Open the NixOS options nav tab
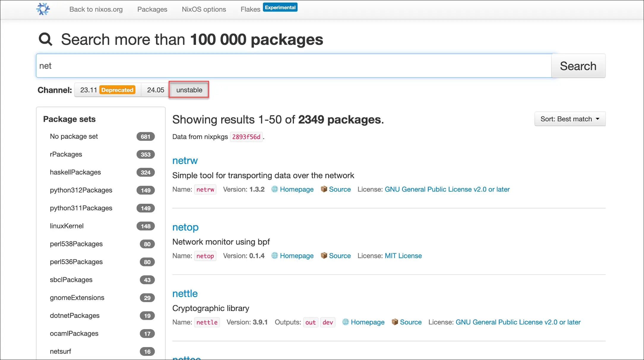 204,9
